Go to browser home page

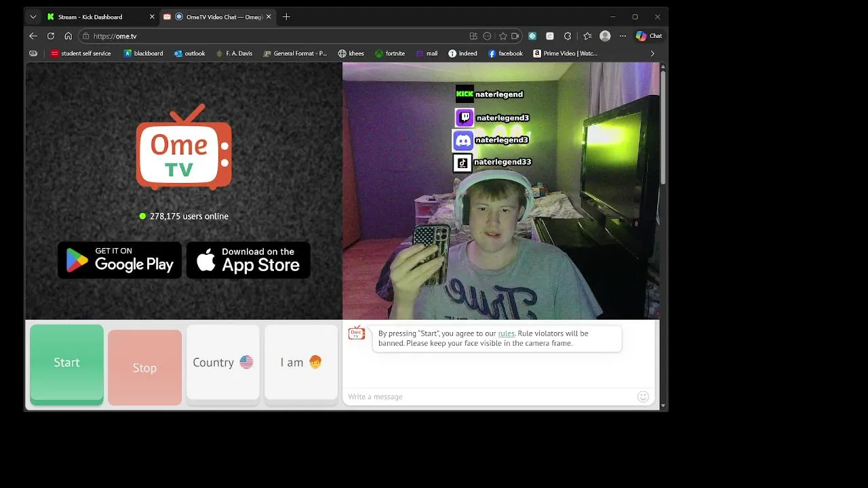(x=68, y=36)
